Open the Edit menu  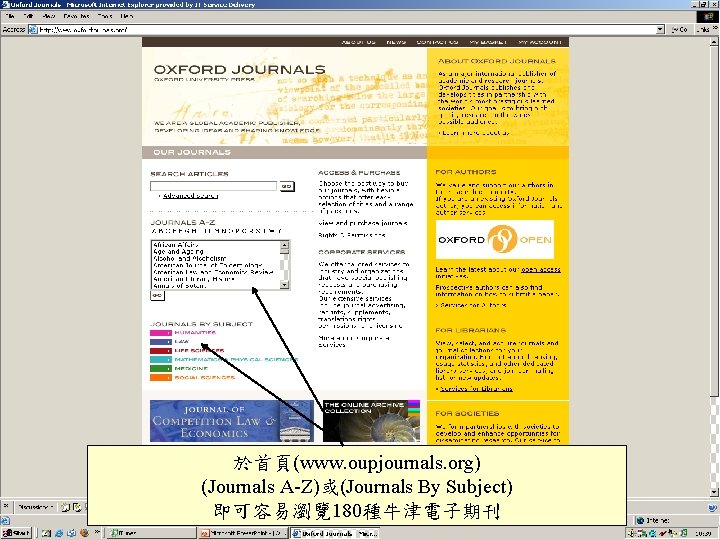click(28, 16)
